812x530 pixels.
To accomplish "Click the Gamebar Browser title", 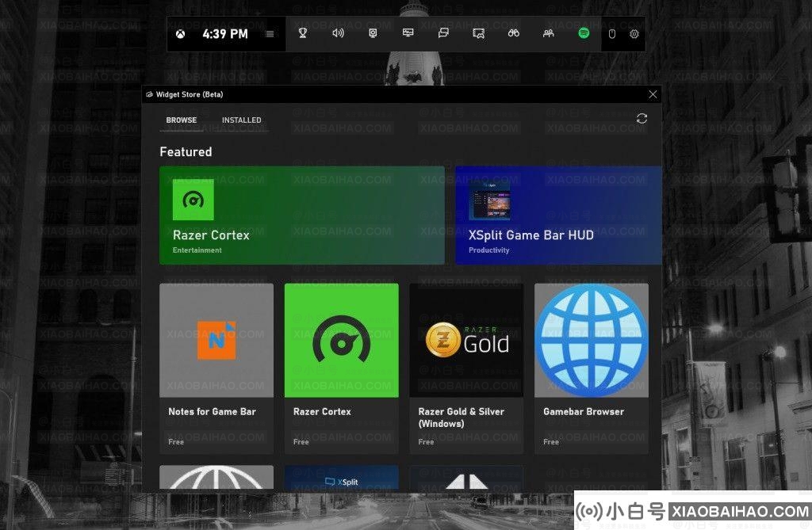I will click(584, 412).
